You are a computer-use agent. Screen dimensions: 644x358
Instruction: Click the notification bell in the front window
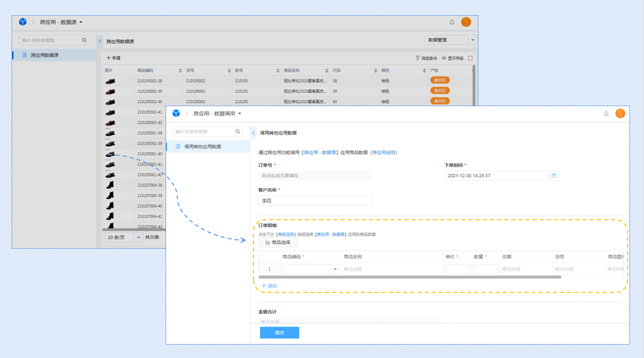(606, 113)
